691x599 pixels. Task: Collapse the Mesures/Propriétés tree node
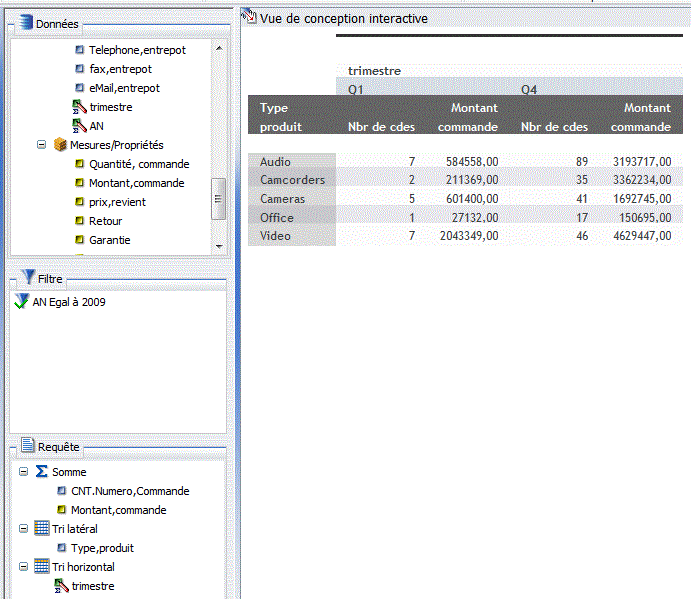pos(42,145)
